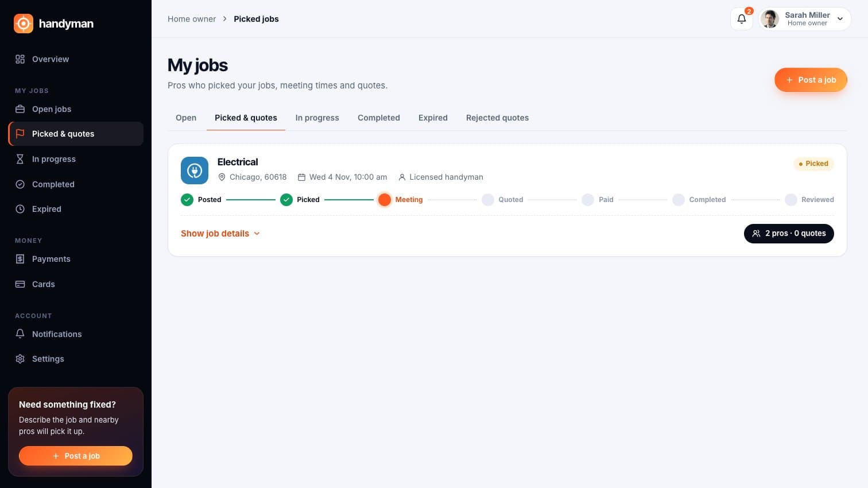Click the orange Post a job button in header
The height and width of the screenshot is (488, 868).
point(811,80)
